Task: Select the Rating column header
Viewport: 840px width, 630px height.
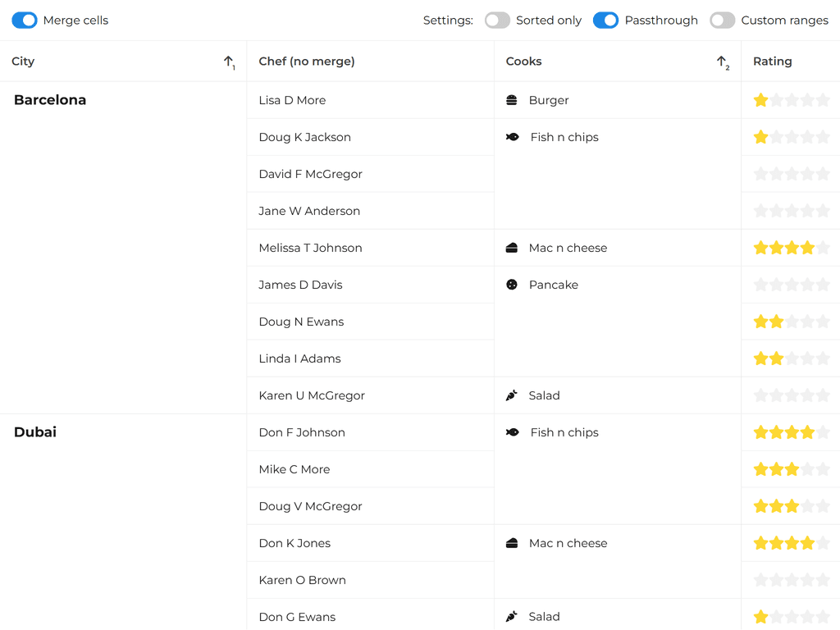Action: (x=773, y=62)
